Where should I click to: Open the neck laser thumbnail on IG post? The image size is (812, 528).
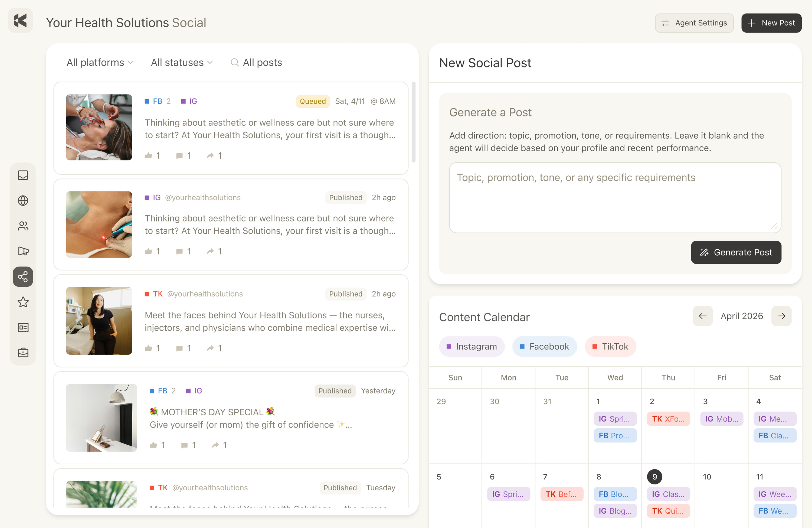pos(99,224)
